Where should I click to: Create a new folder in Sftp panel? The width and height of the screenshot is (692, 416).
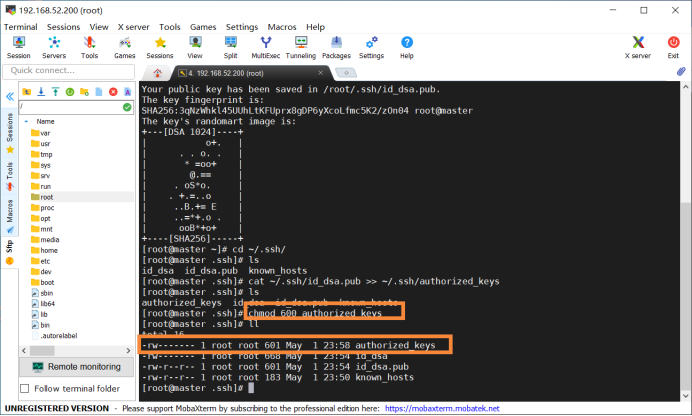click(84, 92)
